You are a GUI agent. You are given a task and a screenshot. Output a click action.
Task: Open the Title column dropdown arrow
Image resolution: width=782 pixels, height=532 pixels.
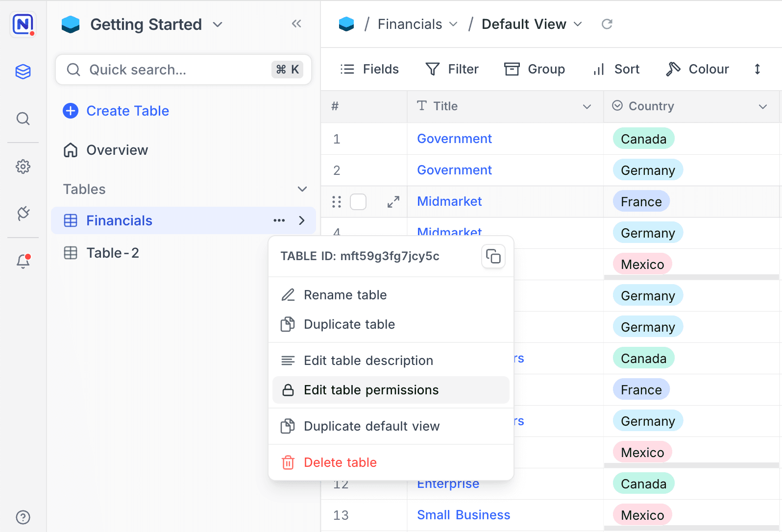point(586,106)
